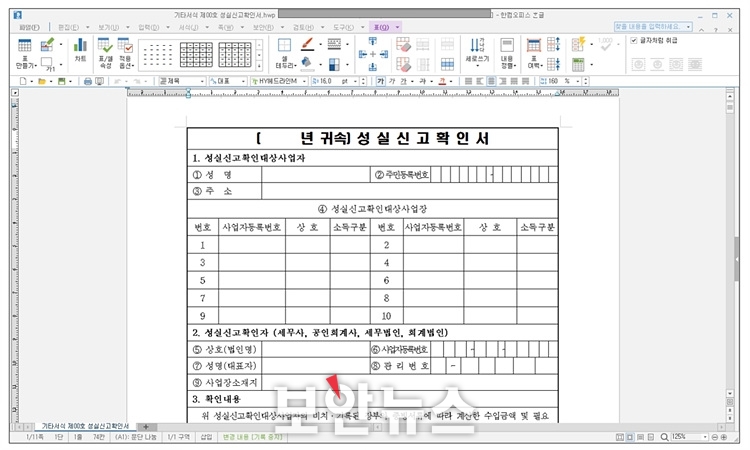
Task: Select the center paragraph alignment button
Action: 491,81
